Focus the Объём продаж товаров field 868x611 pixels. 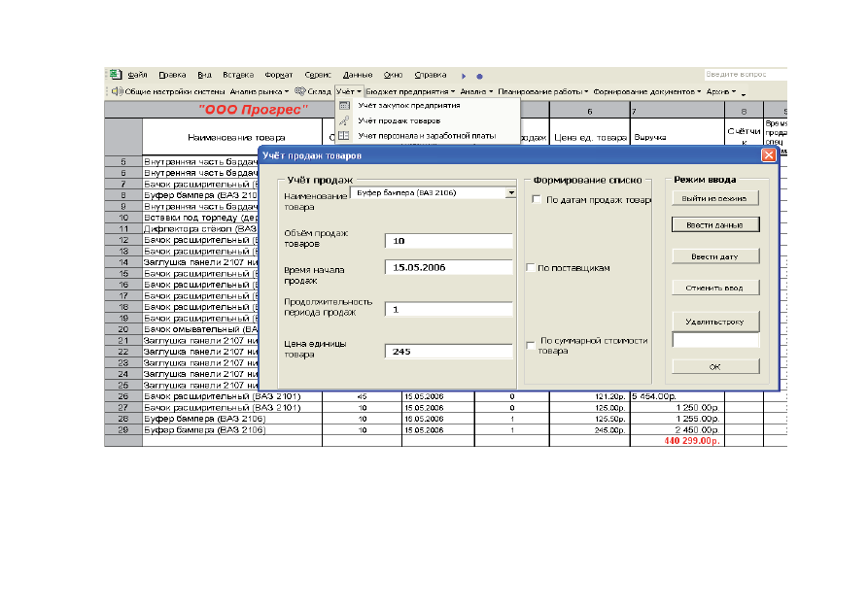pos(449,241)
